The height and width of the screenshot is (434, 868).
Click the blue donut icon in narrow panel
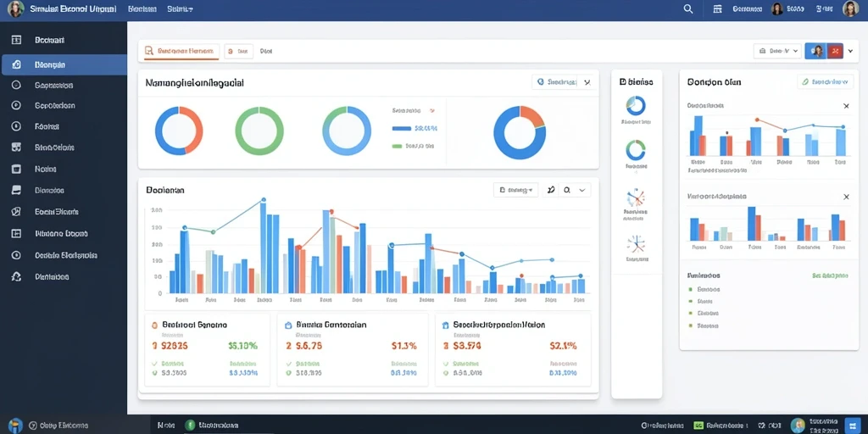coord(636,105)
